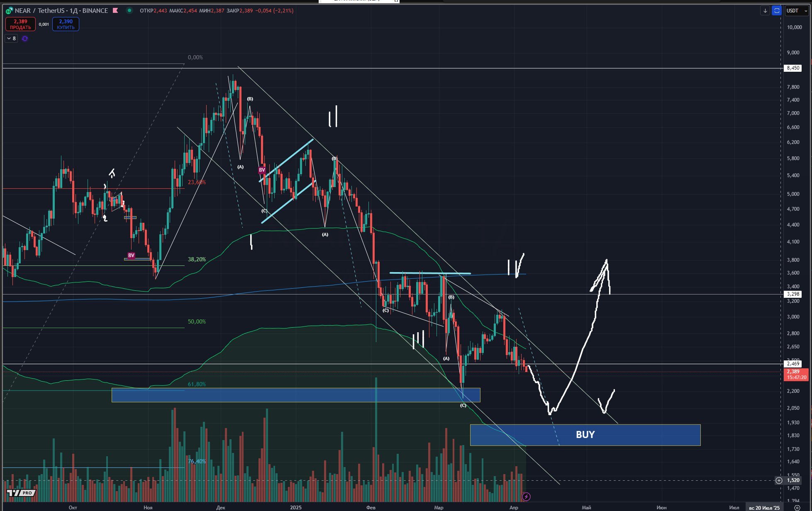Click Мар on the time axis
This screenshot has width=812, height=511.
439,507
